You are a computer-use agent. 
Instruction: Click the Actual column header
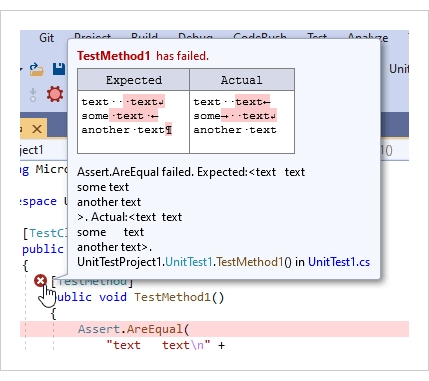[242, 80]
